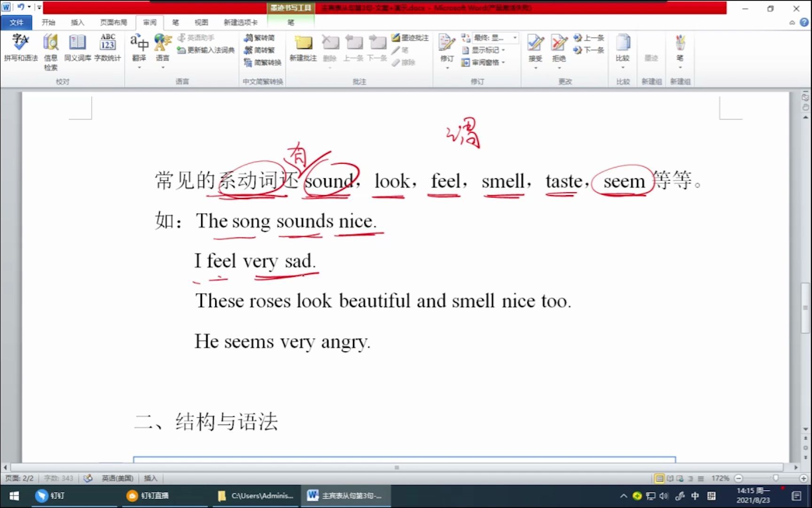Screen dimensions: 812x508
Task: Click the vertical scrollbar thumb
Action: pyautogui.click(x=805, y=308)
